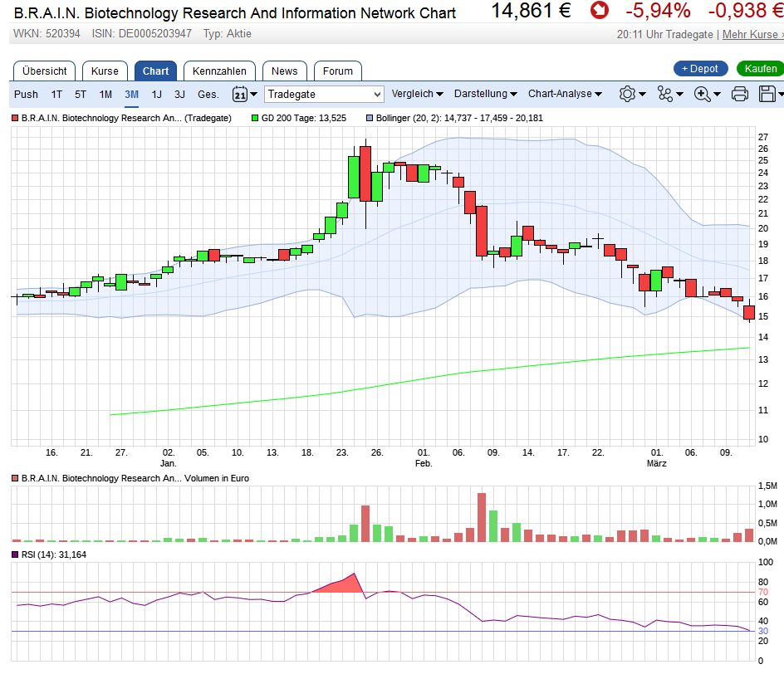Click the GD 200 Tage: 13,525 legend label

pos(303,119)
